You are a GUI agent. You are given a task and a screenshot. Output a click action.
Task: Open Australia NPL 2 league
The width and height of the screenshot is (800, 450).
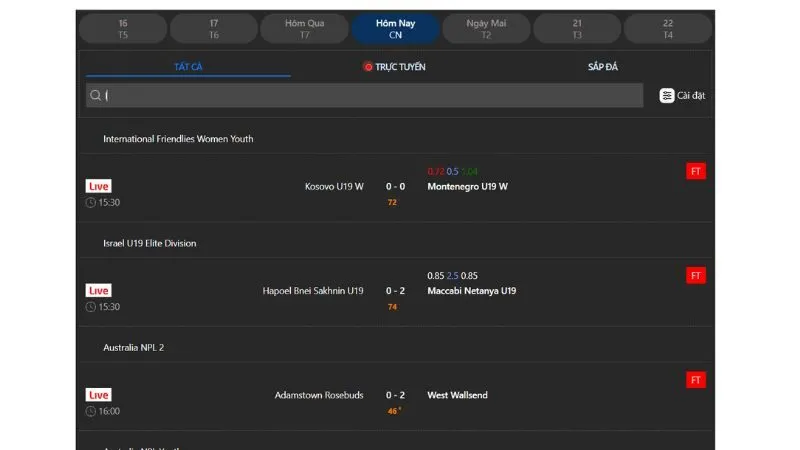[x=134, y=347]
